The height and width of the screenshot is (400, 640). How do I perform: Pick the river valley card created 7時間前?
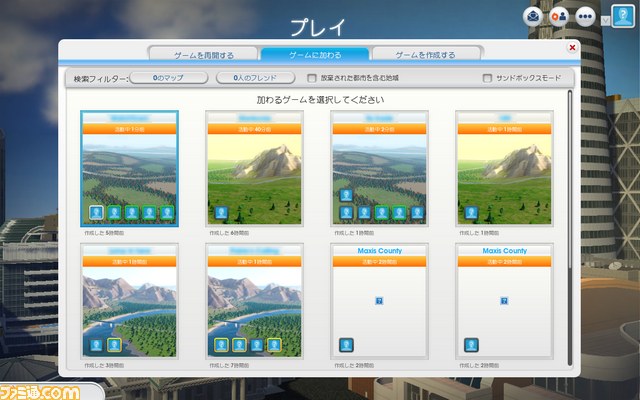254,301
